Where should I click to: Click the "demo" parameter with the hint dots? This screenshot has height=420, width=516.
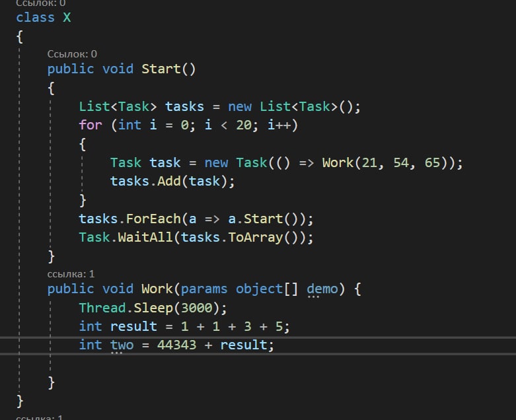[322, 289]
